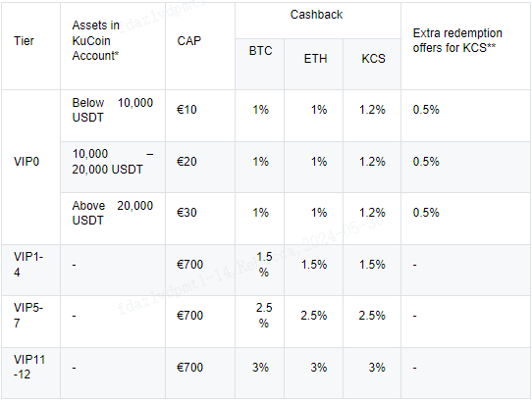Click Extra redemption offers for KCS header
Viewport: 532px width, 400px height.
465,46
